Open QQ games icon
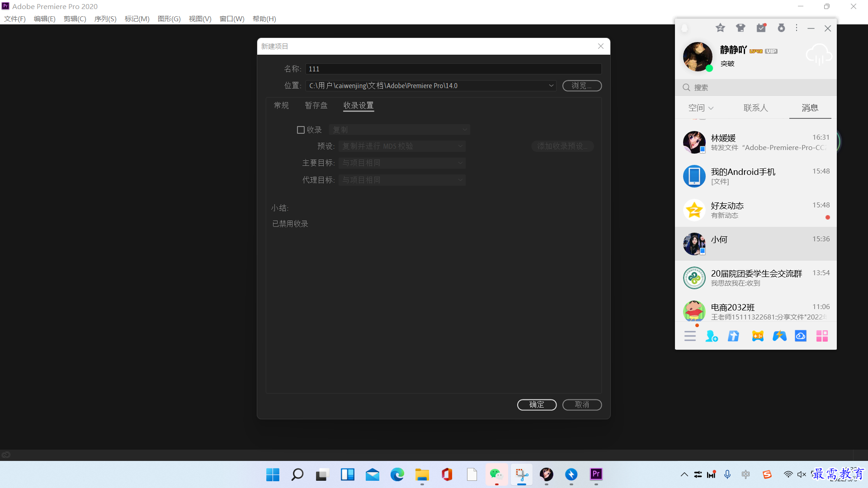This screenshot has width=868, height=488. (758, 336)
